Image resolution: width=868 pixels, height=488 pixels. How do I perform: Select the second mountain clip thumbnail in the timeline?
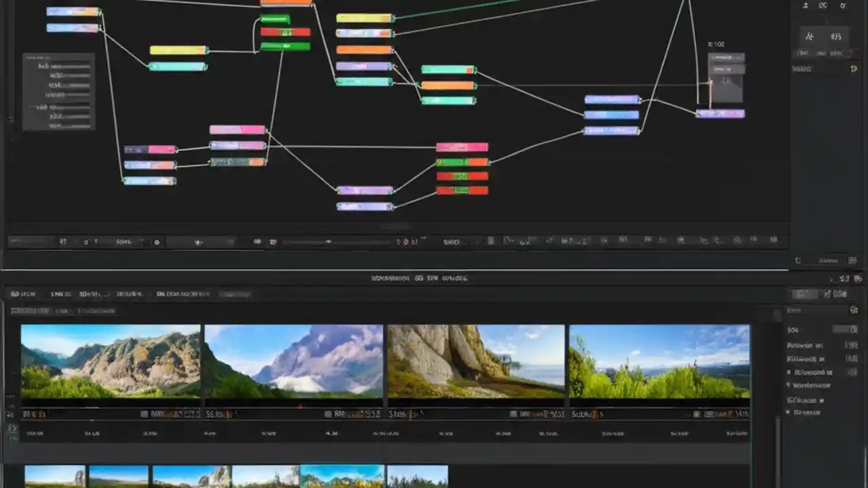(293, 363)
